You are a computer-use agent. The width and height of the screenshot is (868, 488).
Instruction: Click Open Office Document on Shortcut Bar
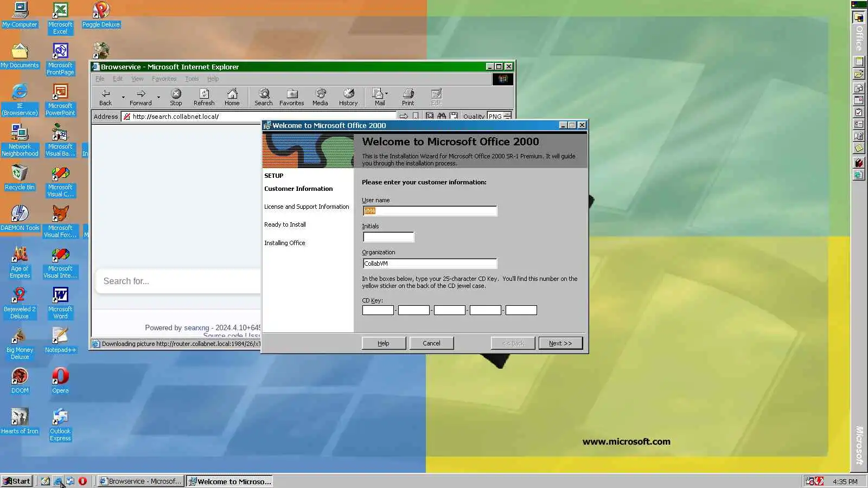click(859, 74)
